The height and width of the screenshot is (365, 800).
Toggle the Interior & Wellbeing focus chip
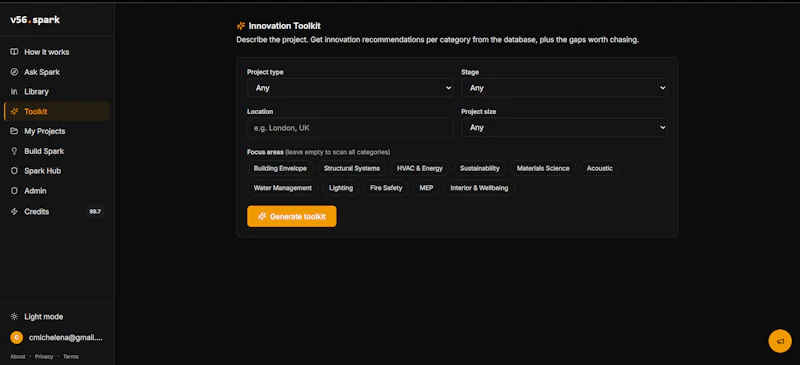click(x=479, y=188)
